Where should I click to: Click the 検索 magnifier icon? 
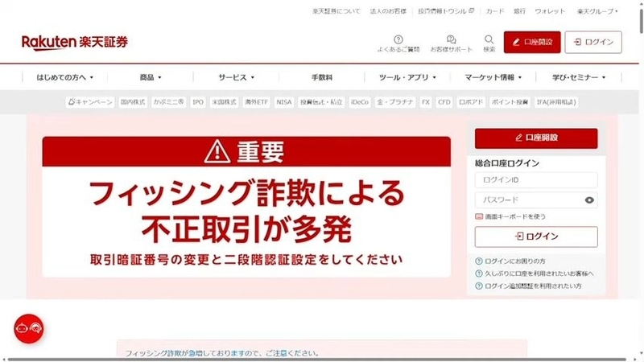(x=489, y=44)
